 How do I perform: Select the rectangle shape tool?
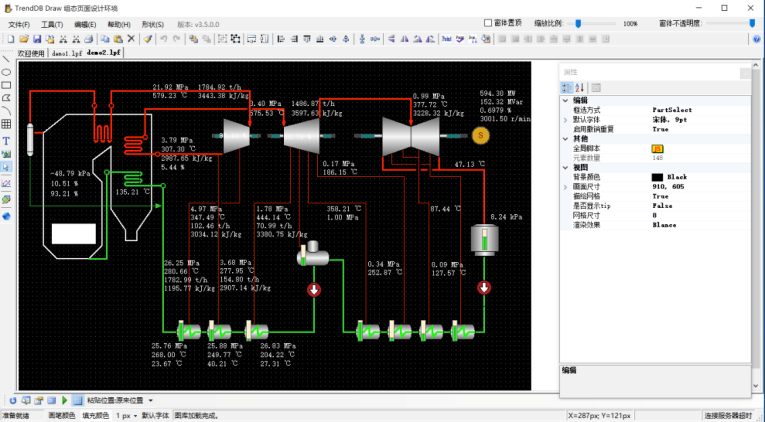(6, 85)
